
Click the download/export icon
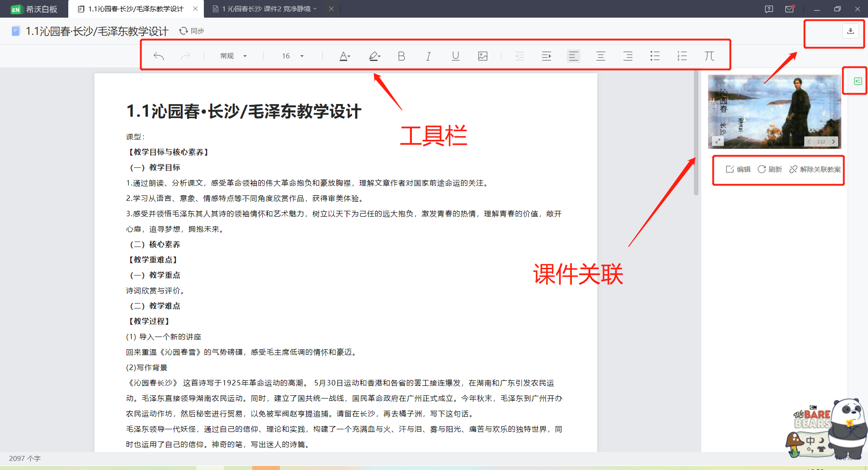click(850, 31)
